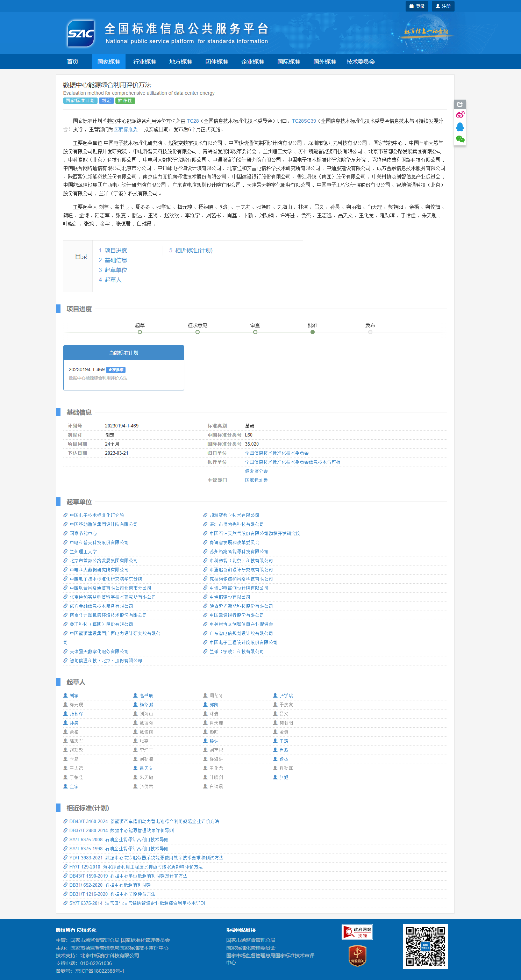Screen dimensions: 521x980
Task: Click the QR code image
Action: (425, 946)
